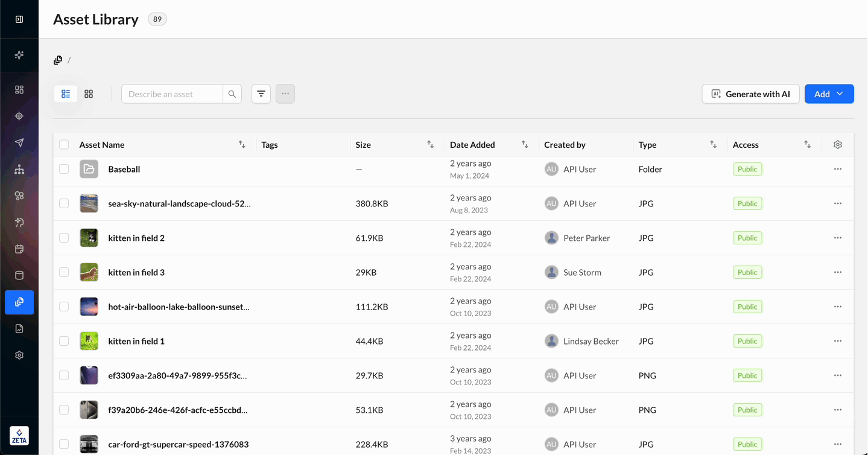Select all assets checkbox in header
Image resolution: width=868 pixels, height=455 pixels.
[x=64, y=145]
